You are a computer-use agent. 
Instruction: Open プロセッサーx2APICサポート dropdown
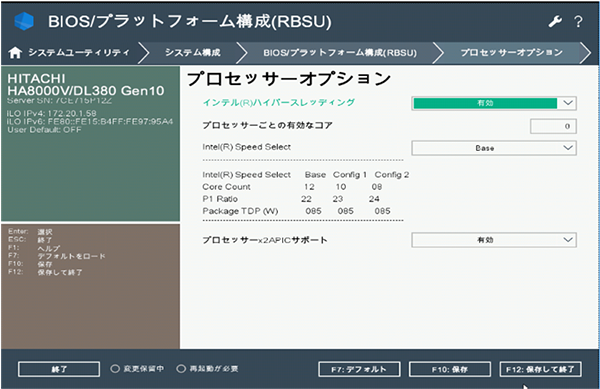494,240
